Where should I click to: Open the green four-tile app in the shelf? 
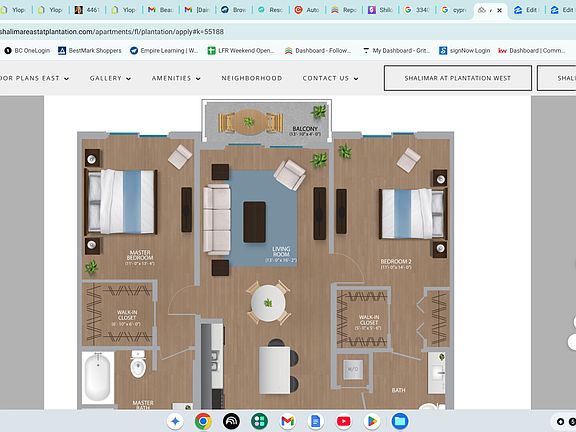point(259,421)
